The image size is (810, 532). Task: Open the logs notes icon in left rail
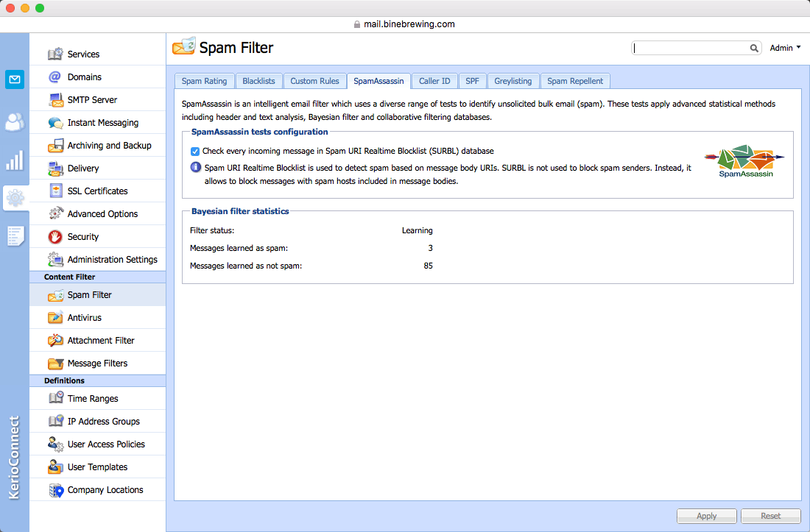15,235
